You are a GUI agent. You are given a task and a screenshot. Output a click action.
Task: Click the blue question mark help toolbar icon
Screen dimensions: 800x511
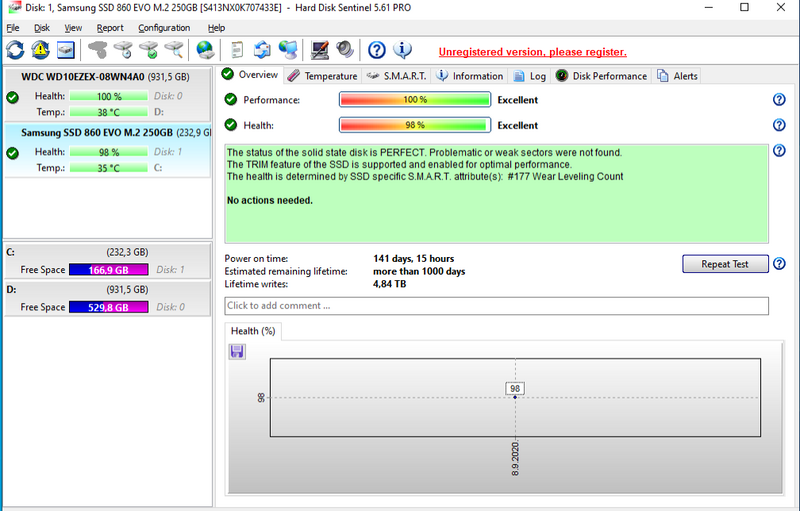377,50
